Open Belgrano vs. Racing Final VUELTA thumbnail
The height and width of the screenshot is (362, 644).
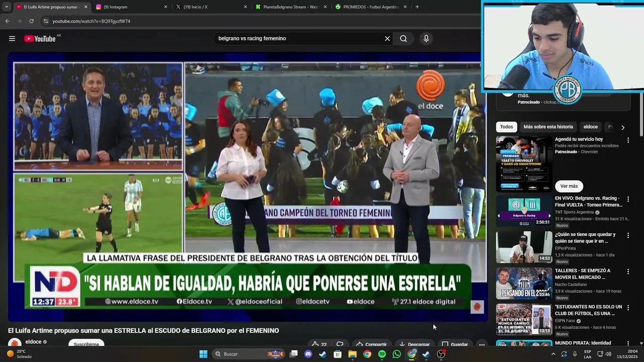tap(524, 211)
